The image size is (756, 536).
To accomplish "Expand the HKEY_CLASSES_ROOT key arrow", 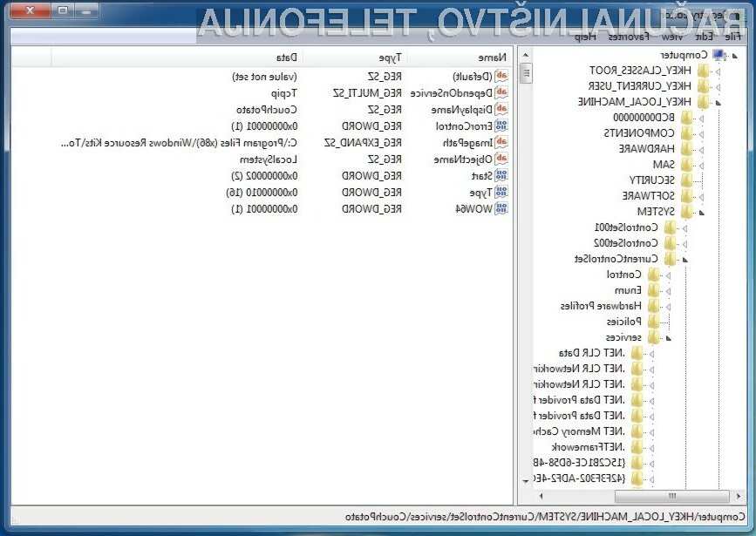I will click(x=718, y=71).
